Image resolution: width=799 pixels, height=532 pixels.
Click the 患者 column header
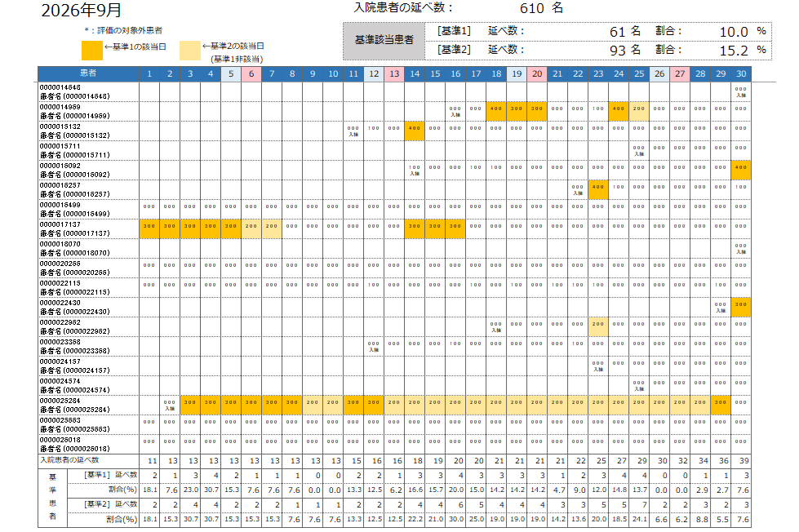point(88,73)
